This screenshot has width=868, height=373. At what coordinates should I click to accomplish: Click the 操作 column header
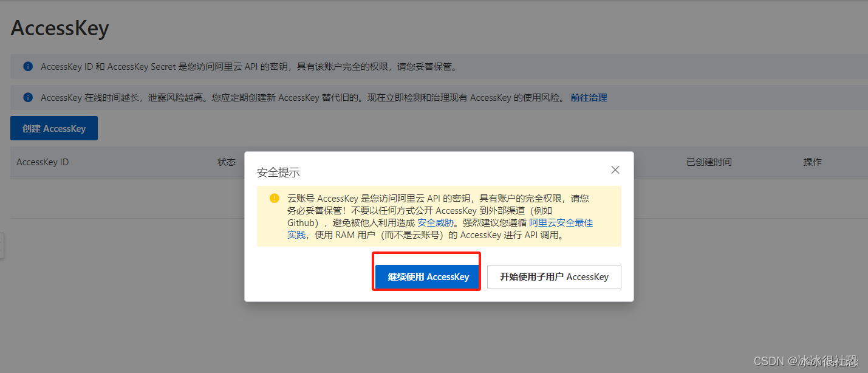[x=812, y=162]
